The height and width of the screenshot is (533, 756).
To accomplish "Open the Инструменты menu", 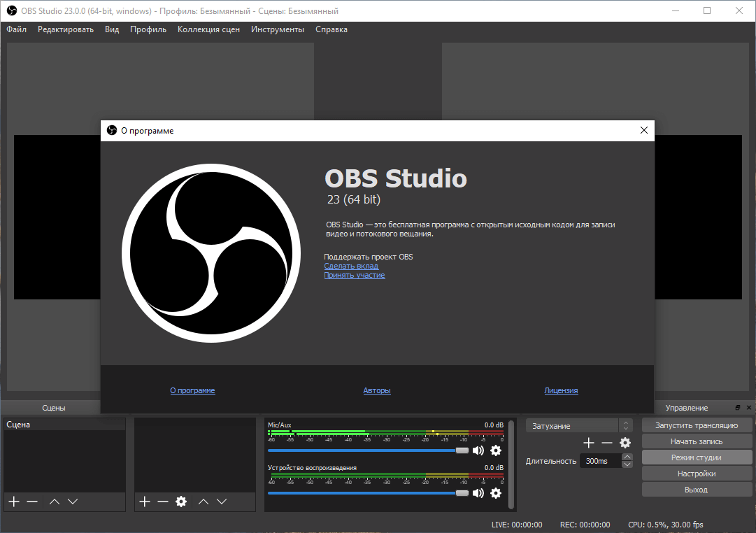I will [278, 29].
